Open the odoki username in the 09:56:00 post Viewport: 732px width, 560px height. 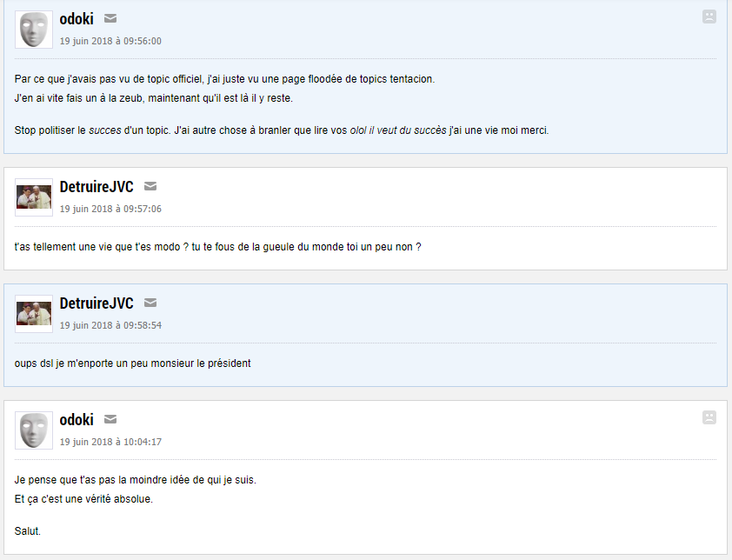(77, 19)
